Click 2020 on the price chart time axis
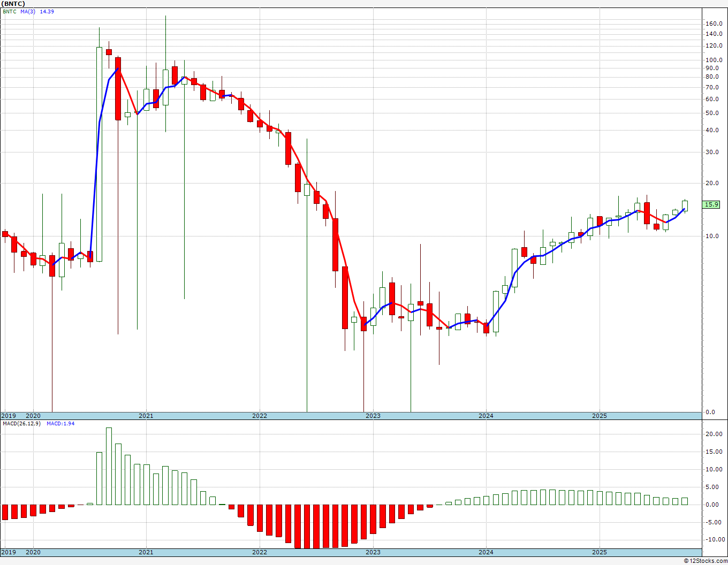The image size is (728, 565). click(x=33, y=416)
